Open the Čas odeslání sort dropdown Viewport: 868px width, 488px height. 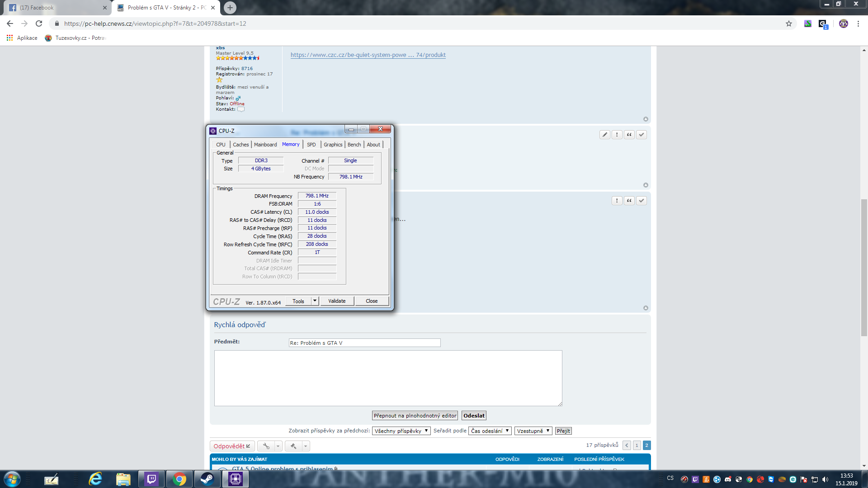coord(490,431)
